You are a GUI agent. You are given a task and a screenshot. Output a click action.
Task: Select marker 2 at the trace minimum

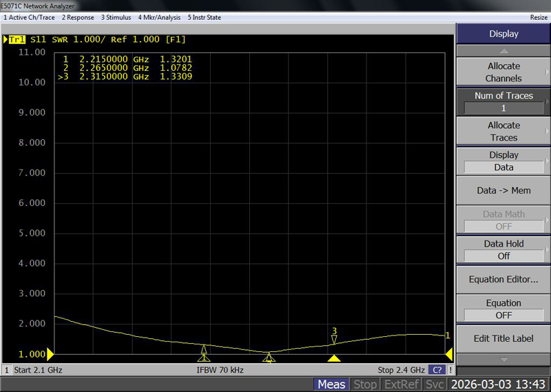click(x=269, y=355)
